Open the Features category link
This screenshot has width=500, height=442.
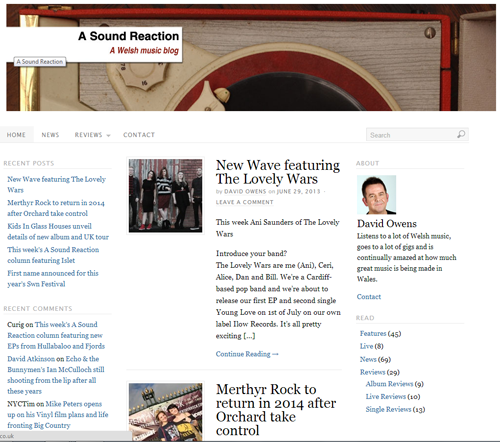(x=373, y=333)
